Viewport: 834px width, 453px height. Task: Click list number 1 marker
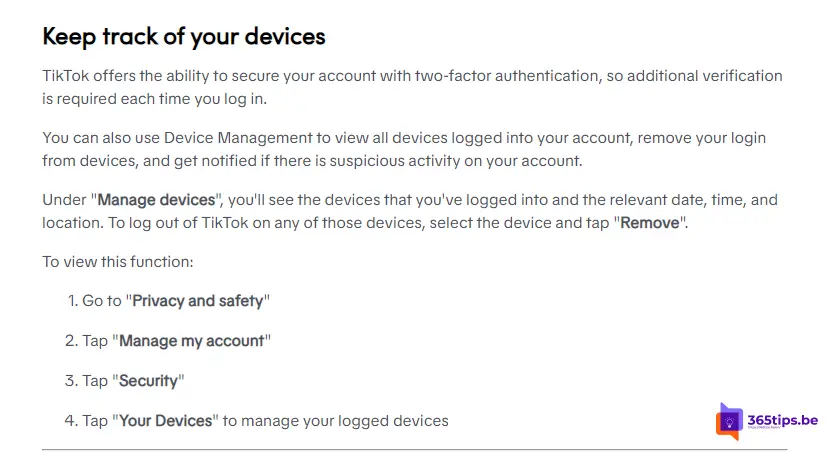click(x=73, y=301)
